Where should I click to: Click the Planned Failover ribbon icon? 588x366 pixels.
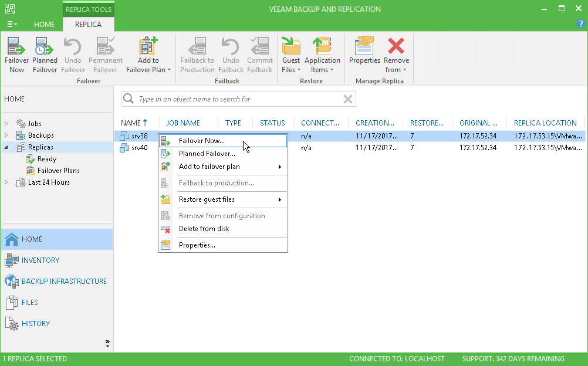(44, 46)
